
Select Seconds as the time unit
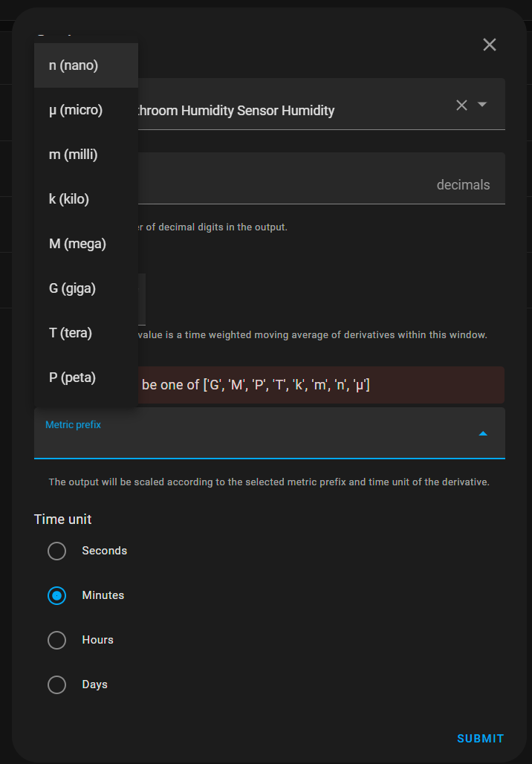coord(56,551)
